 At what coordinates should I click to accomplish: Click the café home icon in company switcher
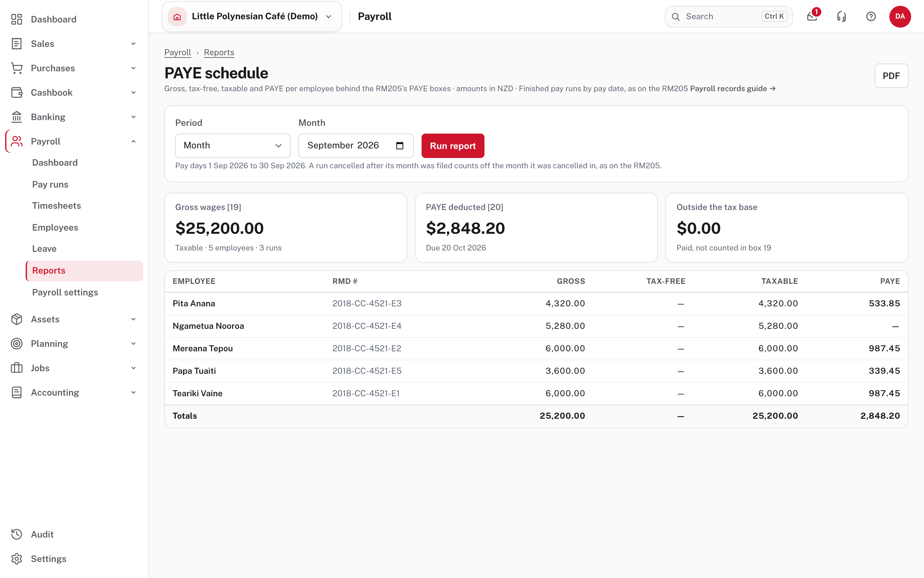(177, 16)
